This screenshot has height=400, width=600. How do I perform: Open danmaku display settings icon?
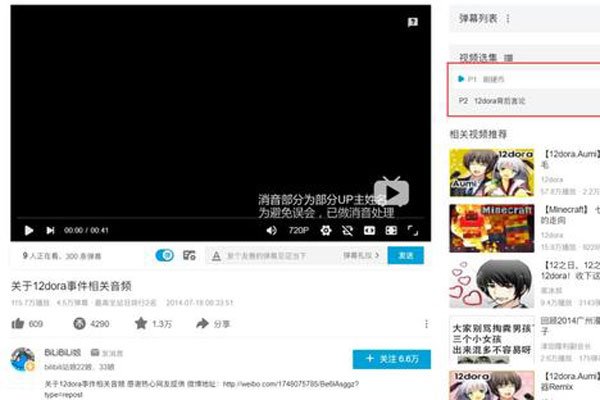point(189,256)
